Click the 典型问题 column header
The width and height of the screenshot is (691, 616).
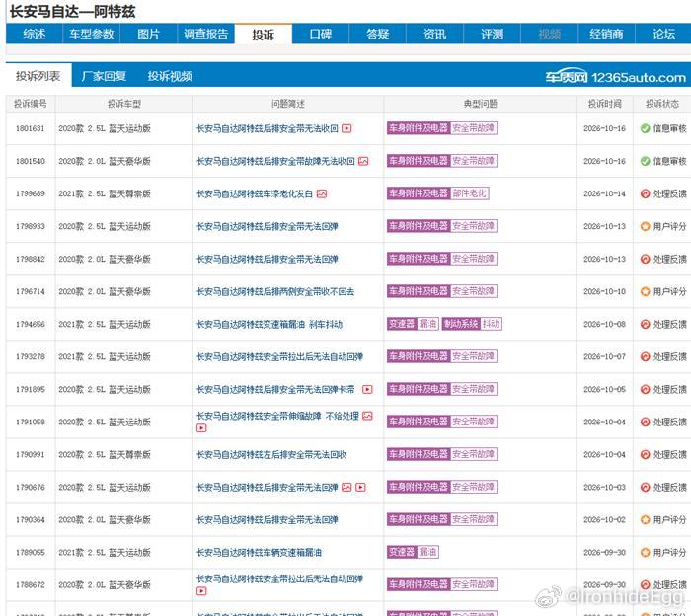click(x=480, y=104)
